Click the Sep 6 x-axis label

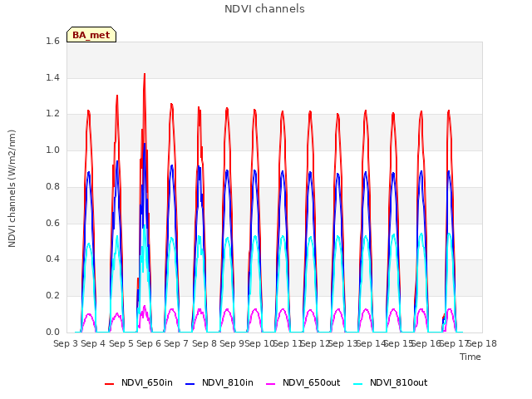point(149,343)
